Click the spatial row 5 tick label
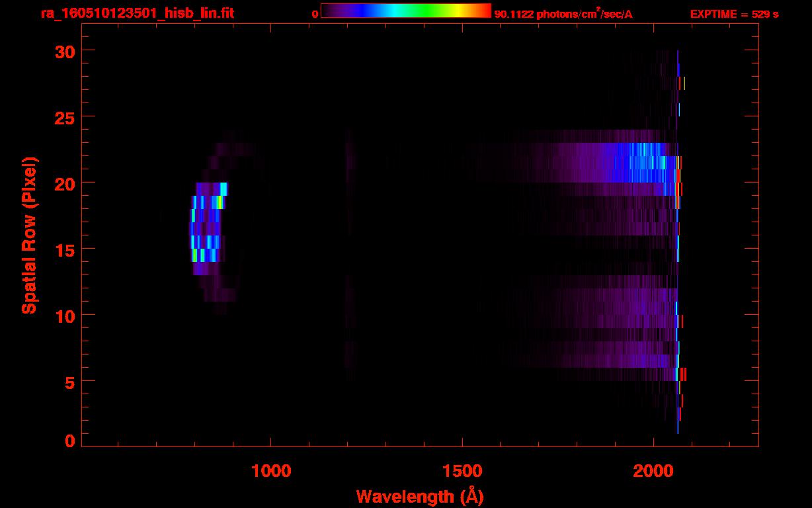Image resolution: width=812 pixels, height=508 pixels. (69, 382)
